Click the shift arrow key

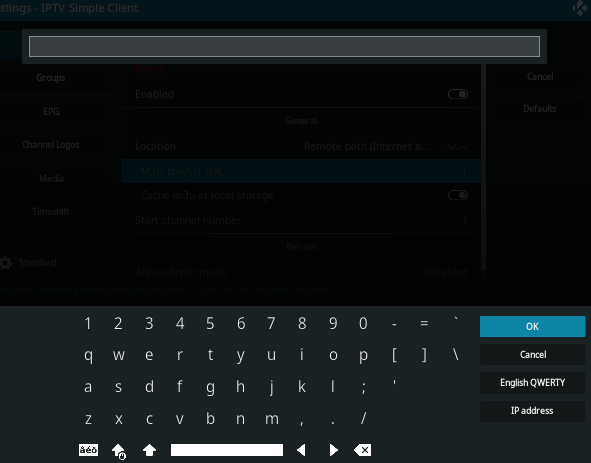point(150,450)
